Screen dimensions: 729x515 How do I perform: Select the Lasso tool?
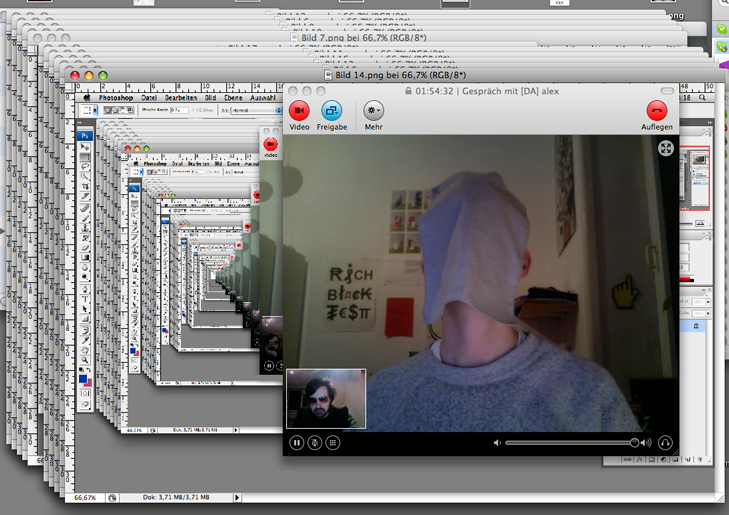coord(85,166)
